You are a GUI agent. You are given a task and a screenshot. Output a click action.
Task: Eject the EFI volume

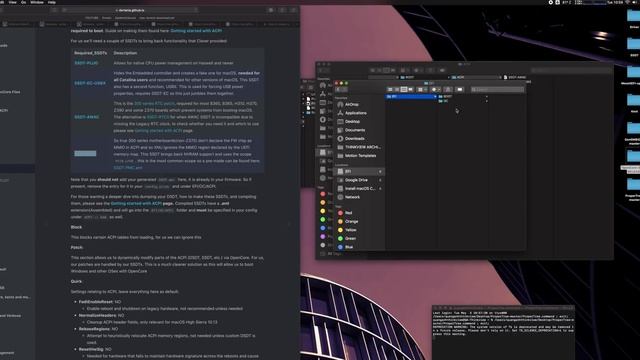click(380, 172)
